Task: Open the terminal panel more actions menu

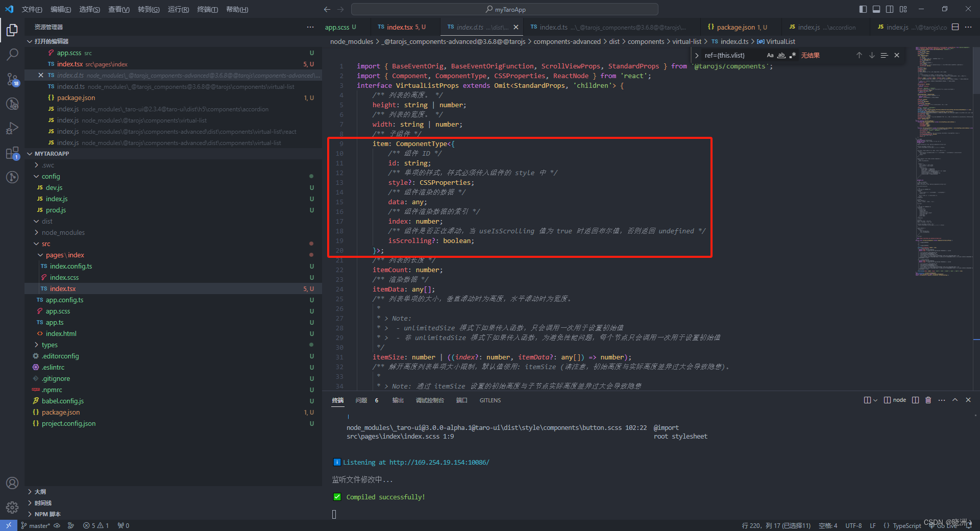Action: [942, 400]
